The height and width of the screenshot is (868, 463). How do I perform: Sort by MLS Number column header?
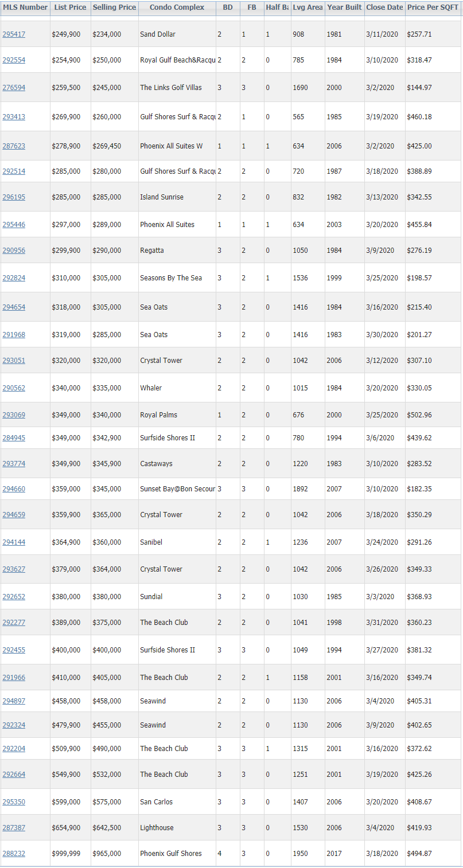coord(25,7)
